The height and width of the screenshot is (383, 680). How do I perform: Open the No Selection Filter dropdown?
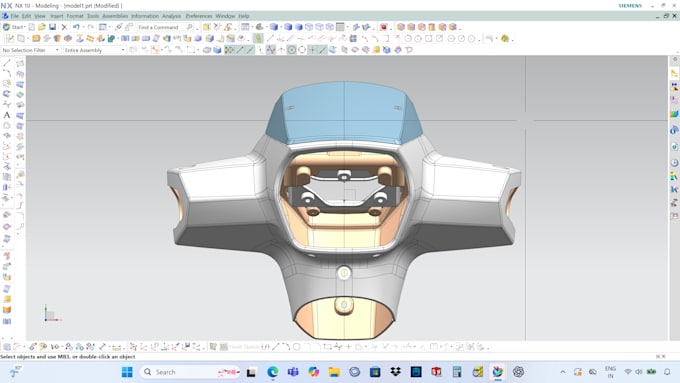tap(30, 50)
